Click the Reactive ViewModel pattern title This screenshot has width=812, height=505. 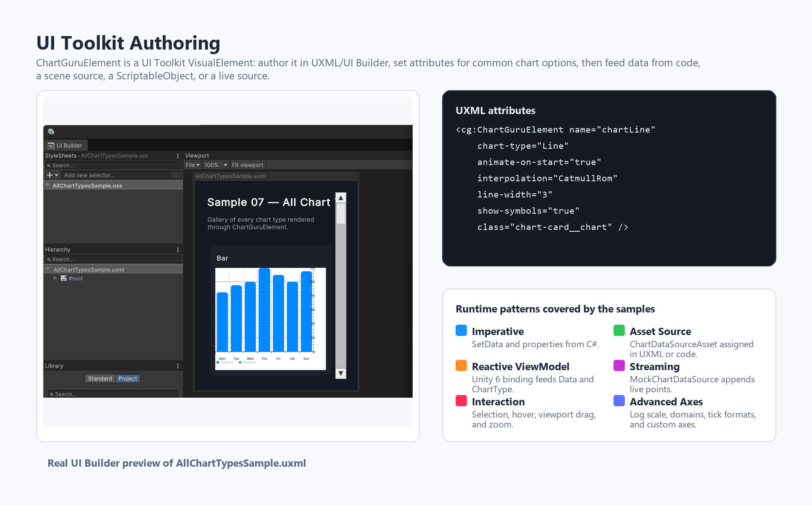coord(521,367)
